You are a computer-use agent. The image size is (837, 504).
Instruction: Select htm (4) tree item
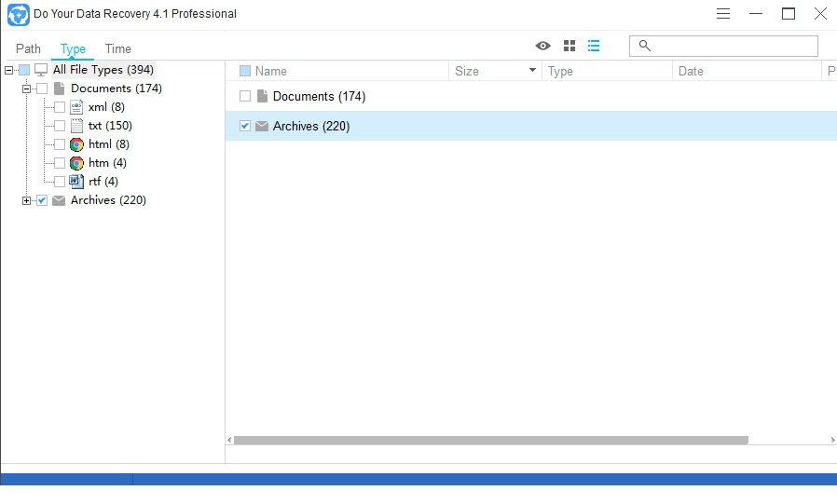pyautogui.click(x=107, y=163)
